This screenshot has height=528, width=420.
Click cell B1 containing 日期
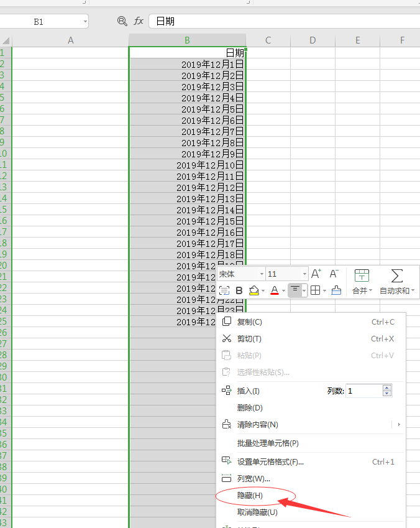[x=188, y=52]
